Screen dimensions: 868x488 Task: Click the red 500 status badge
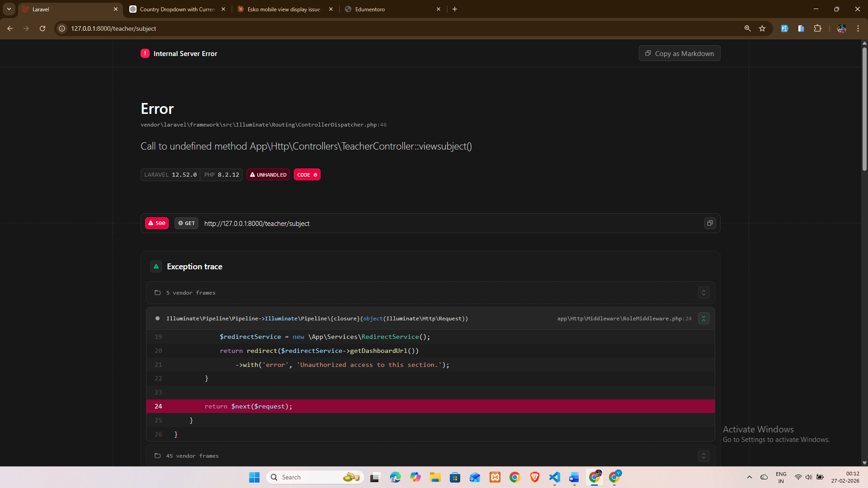click(157, 223)
